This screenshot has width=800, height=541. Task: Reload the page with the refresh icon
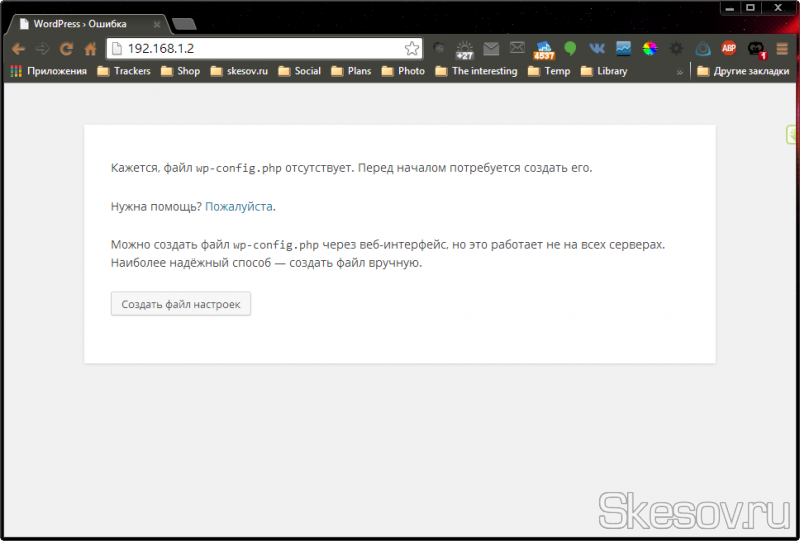pyautogui.click(x=66, y=48)
